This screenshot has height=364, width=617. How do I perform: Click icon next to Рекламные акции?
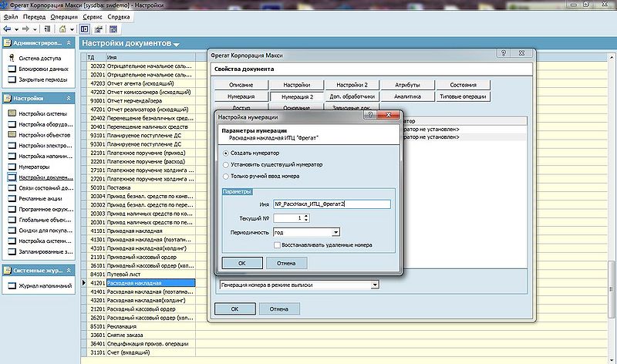(x=12, y=198)
